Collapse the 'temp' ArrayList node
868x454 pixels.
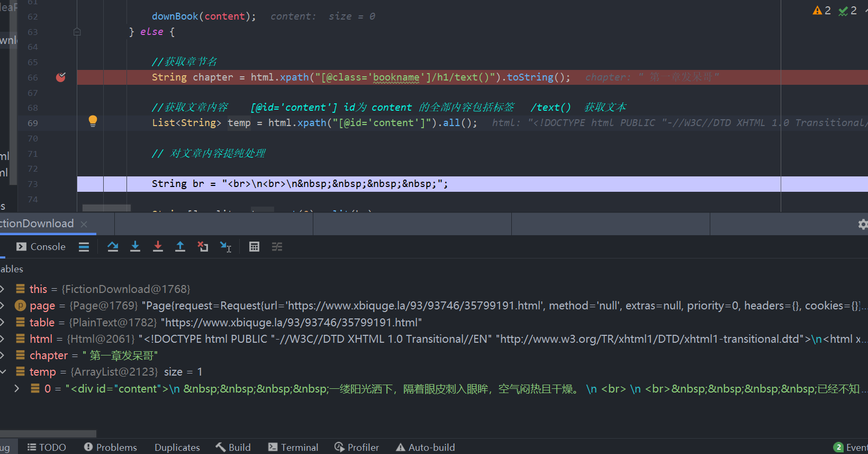[3, 372]
